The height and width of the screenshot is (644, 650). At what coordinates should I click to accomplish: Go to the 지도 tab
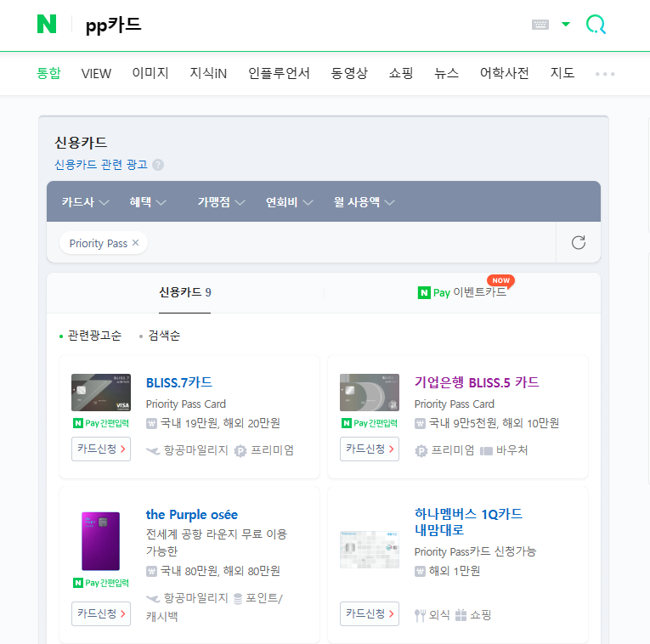click(x=562, y=73)
